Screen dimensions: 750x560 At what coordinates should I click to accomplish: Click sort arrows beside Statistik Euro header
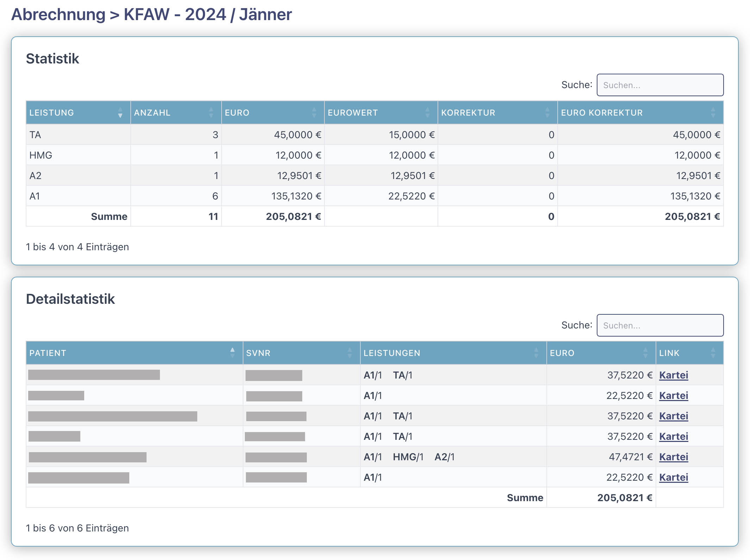314,113
